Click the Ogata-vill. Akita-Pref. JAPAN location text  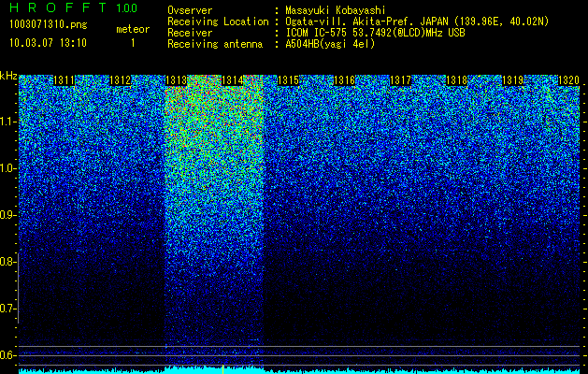coord(417,22)
